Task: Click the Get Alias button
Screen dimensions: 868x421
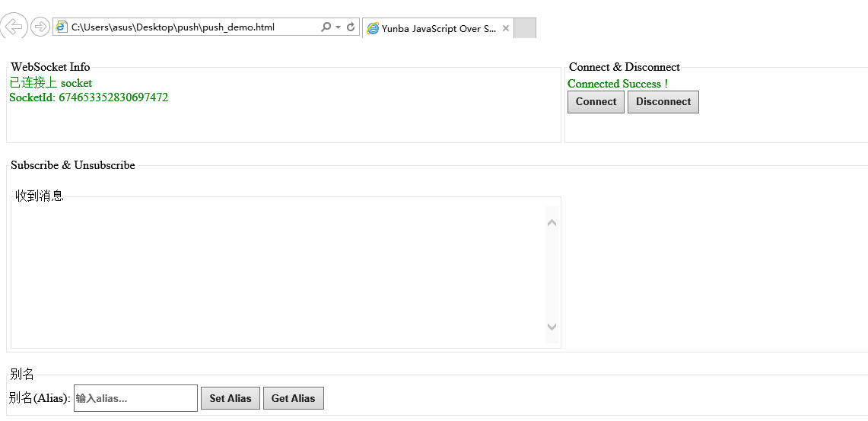Action: click(294, 398)
